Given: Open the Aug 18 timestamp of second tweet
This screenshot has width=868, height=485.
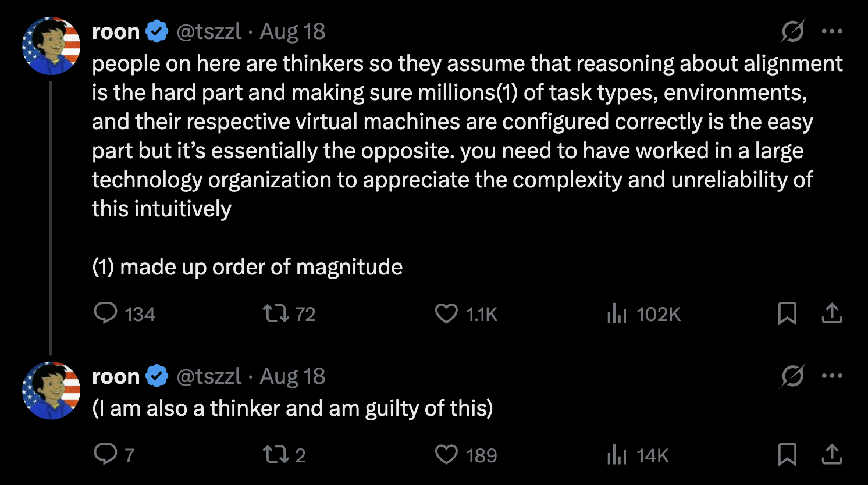Looking at the screenshot, I should coord(292,376).
